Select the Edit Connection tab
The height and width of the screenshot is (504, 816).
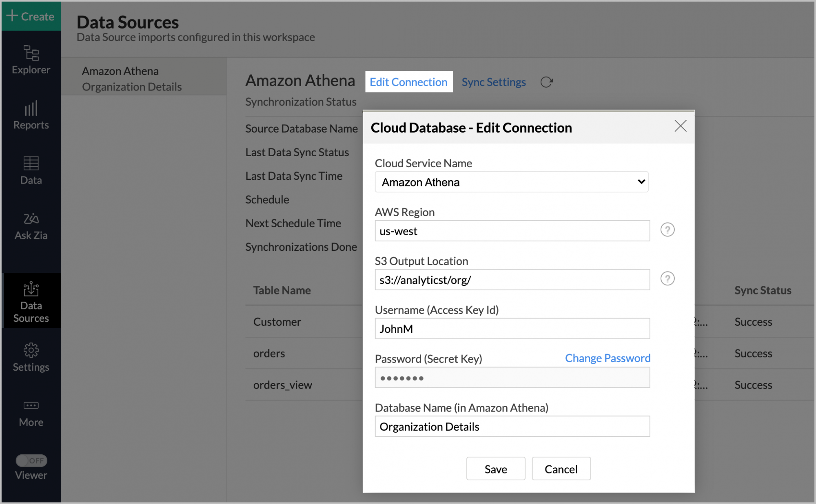coord(408,82)
